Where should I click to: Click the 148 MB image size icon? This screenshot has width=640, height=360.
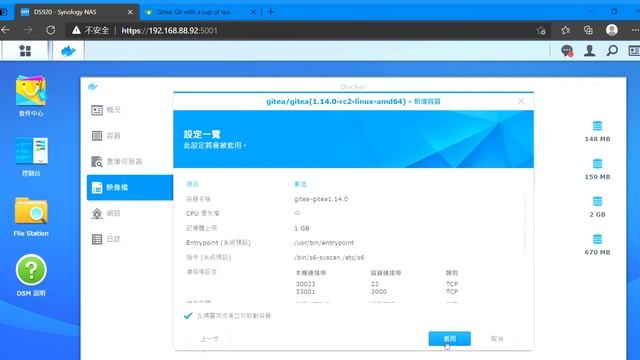(x=597, y=126)
